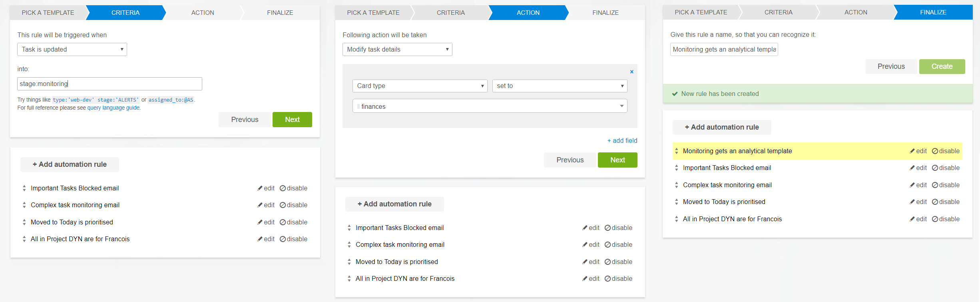Click the pencil edit icon for Monitoring gets an analytical template
The height and width of the screenshot is (302, 980).
[912, 151]
